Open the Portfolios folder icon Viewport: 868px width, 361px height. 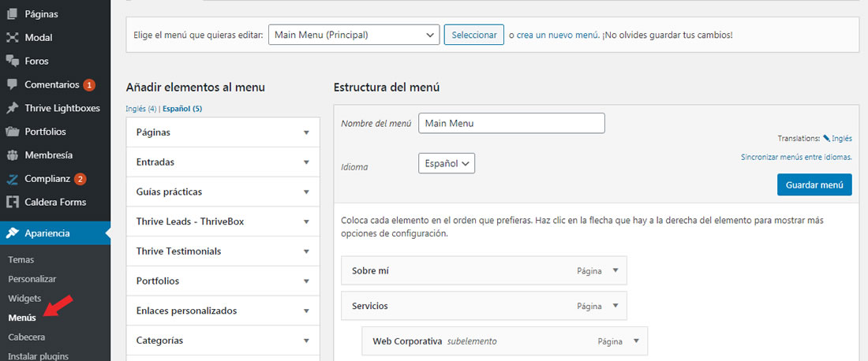click(12, 132)
